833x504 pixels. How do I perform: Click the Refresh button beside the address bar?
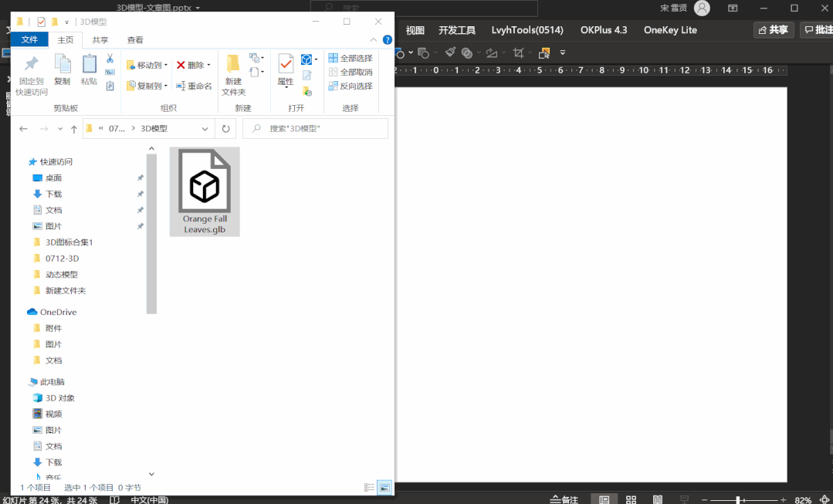225,129
